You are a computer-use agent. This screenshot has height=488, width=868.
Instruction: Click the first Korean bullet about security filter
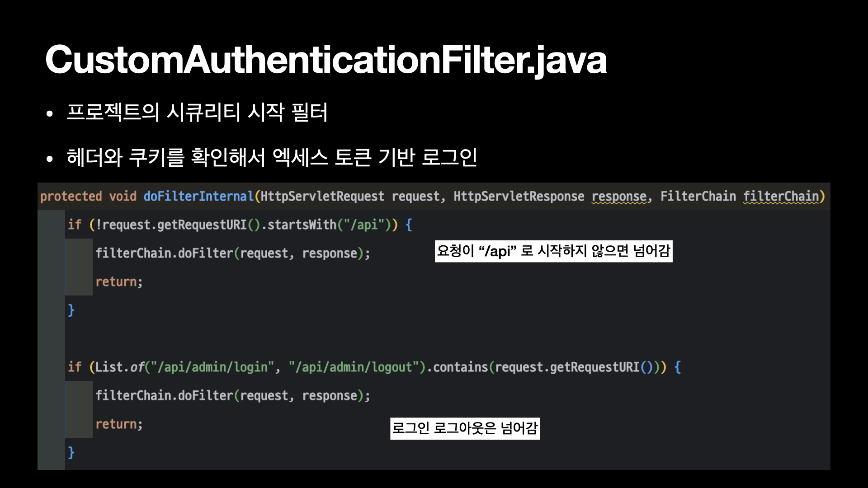[x=197, y=112]
